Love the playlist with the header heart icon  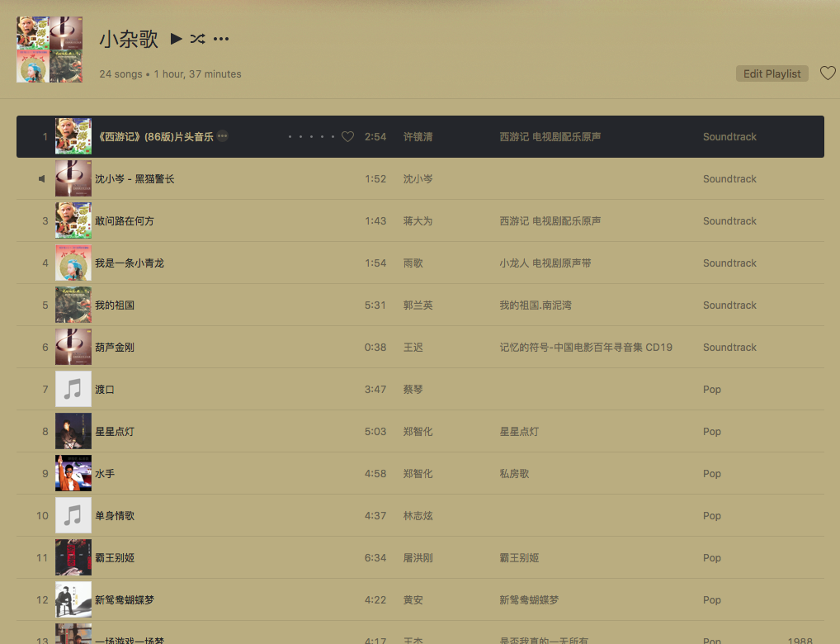(x=827, y=73)
